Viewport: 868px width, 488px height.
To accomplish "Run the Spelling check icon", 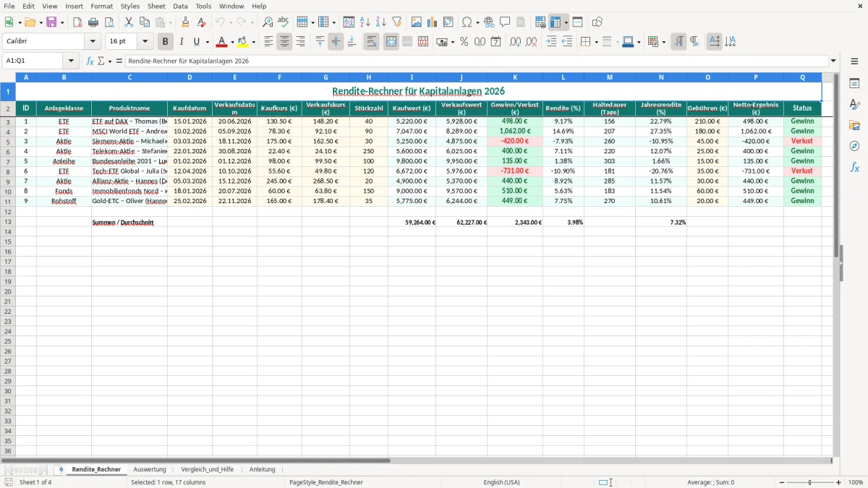I will point(284,22).
